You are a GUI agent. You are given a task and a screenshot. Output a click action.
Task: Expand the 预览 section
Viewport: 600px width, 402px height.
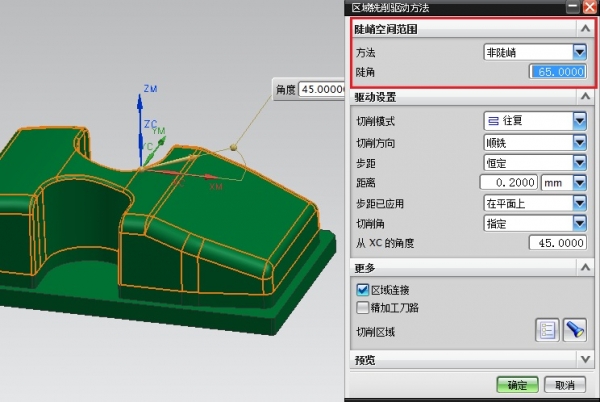click(585, 360)
